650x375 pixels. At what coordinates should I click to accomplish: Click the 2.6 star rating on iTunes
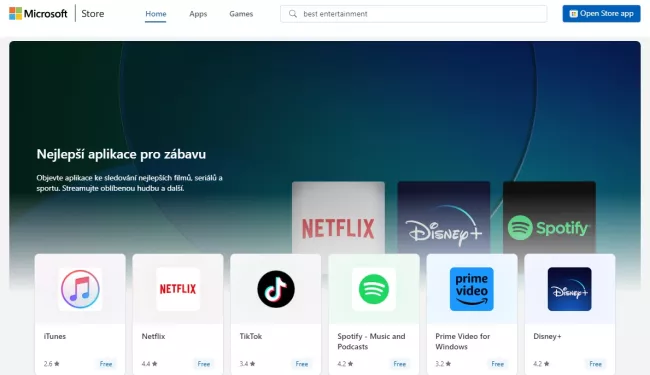51,364
